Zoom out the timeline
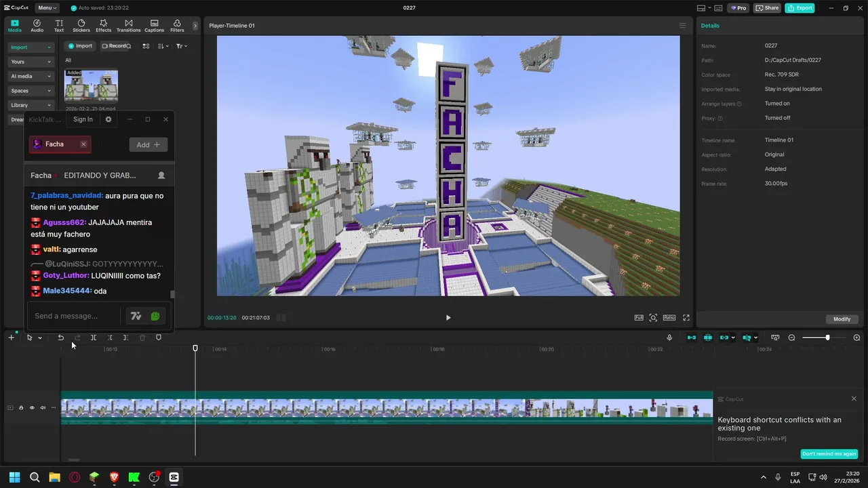Viewport: 868px width, 488px height. click(x=791, y=338)
